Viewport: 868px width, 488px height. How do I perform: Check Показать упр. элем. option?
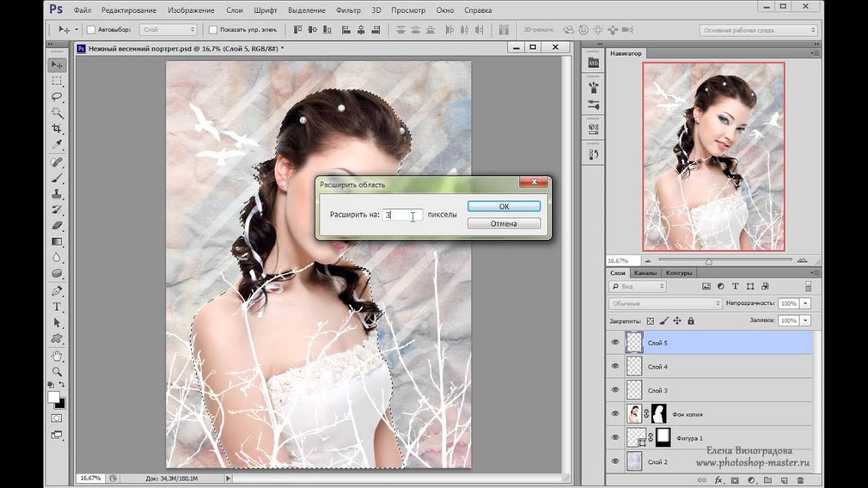pyautogui.click(x=213, y=30)
